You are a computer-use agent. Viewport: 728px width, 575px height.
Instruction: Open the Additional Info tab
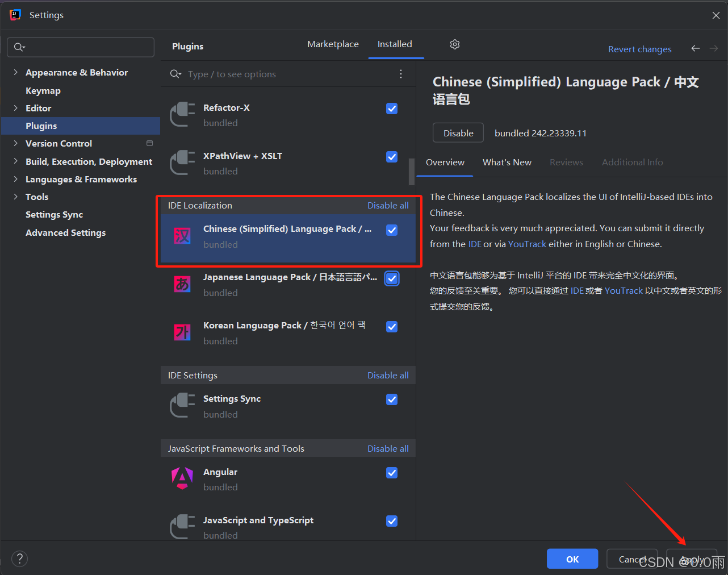pyautogui.click(x=633, y=163)
